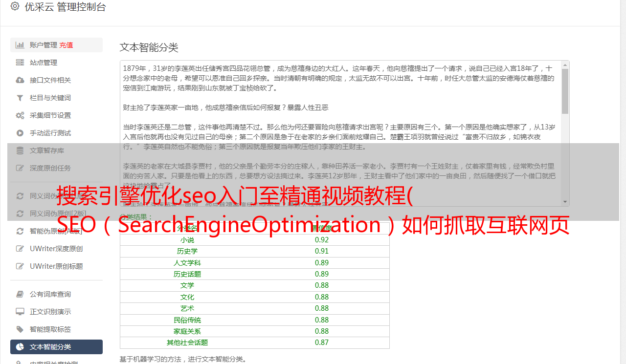Click the filter icon for 栏目与关键词
Screen dimensions: 626x364
coord(20,98)
